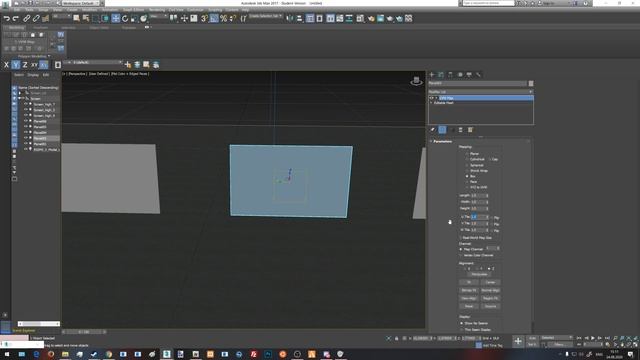Screen dimensions: 640x360
Task: Open the Workspace Default dropdown
Action: [81, 3]
